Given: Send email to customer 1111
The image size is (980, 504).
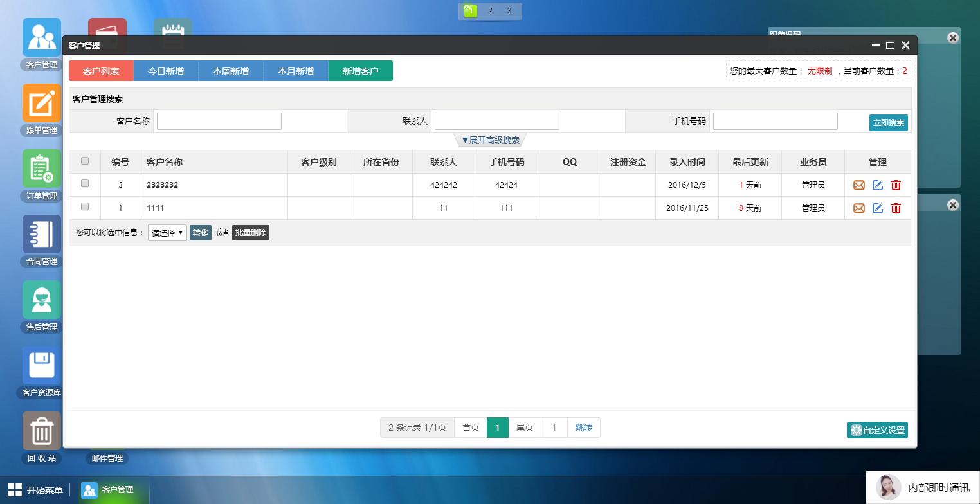Looking at the screenshot, I should 858,208.
